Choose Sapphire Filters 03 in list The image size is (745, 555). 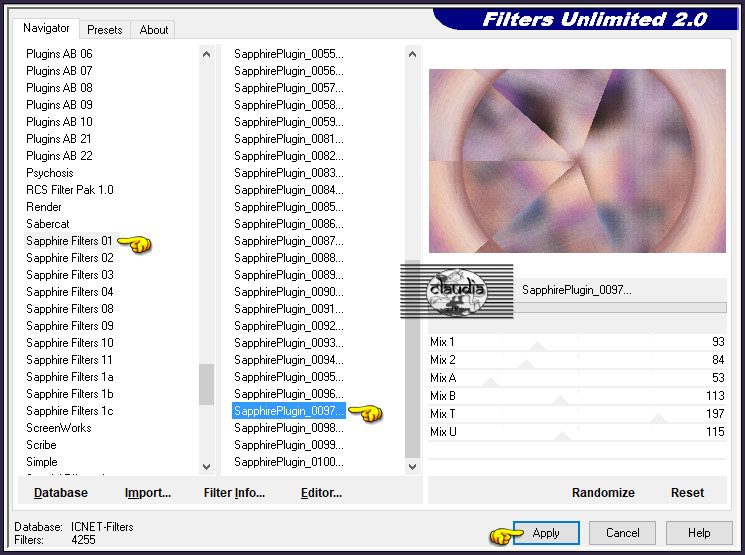pyautogui.click(x=70, y=275)
